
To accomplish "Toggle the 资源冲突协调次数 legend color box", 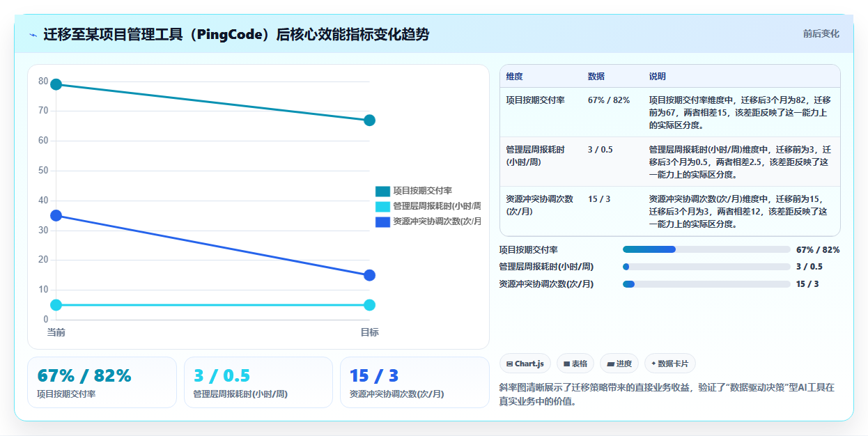I will click(382, 221).
